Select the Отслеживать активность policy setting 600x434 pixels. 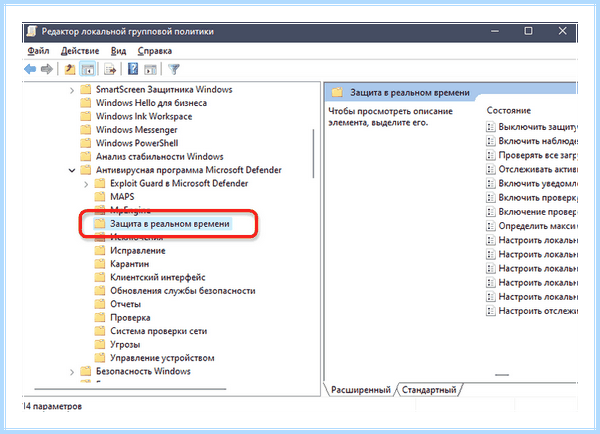pyautogui.click(x=538, y=169)
